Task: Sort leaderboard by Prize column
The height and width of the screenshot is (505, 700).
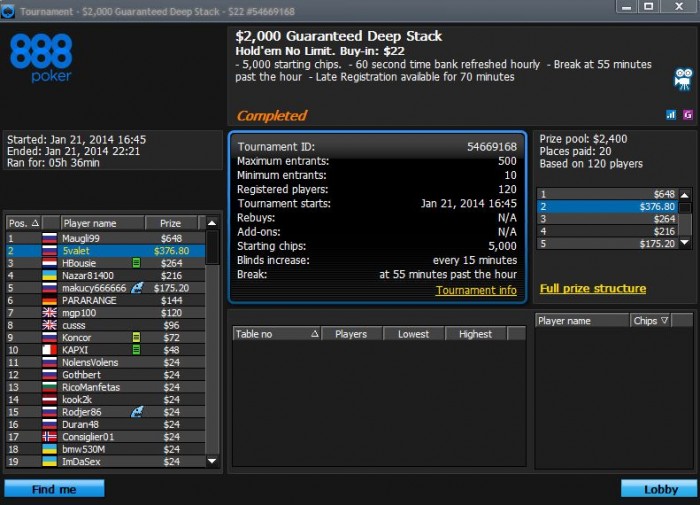Action: (x=171, y=223)
